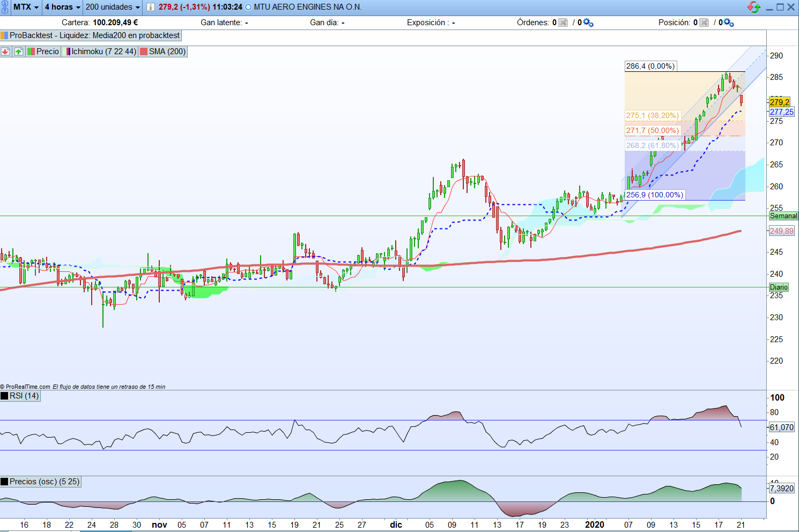Open the 4 horas timeframe dropdown
The image size is (799, 532).
tap(62, 7)
